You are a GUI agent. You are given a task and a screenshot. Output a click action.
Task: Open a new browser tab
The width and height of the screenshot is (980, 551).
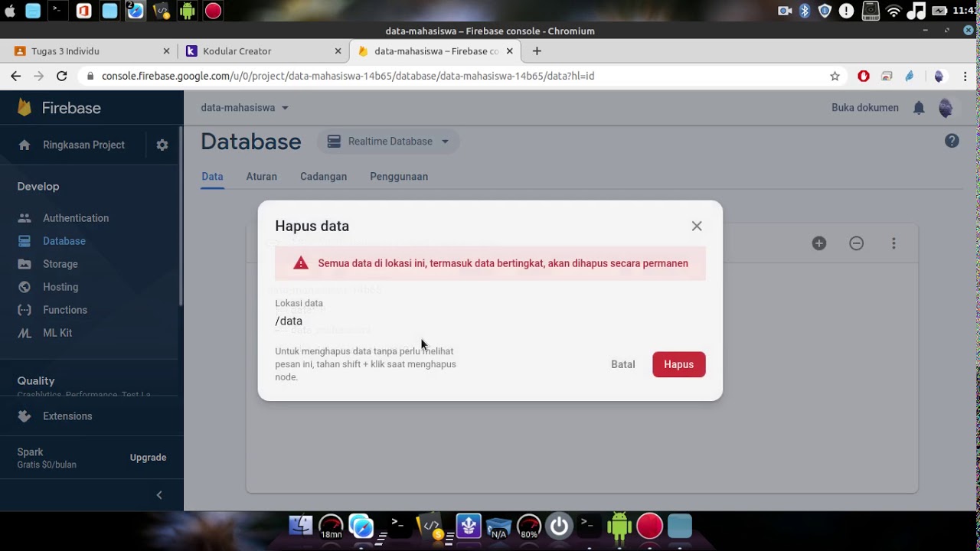[537, 51]
